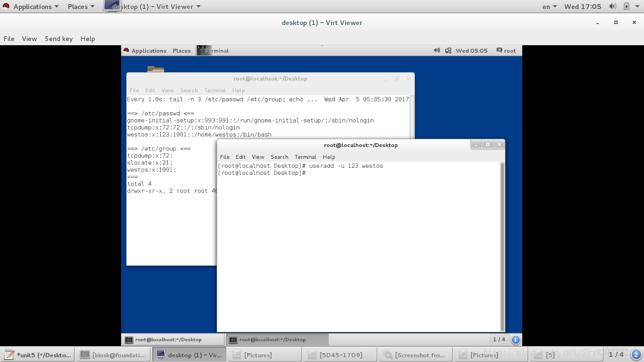Switch to the [5] window in host taskbar
The height and width of the screenshot is (362, 644).
566,355
